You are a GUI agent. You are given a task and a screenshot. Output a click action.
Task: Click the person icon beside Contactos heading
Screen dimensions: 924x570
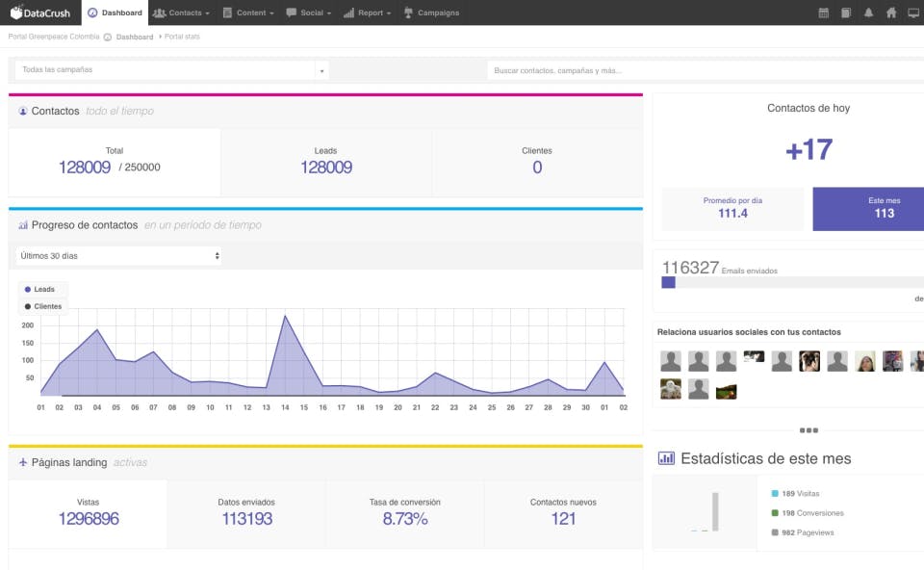point(22,111)
